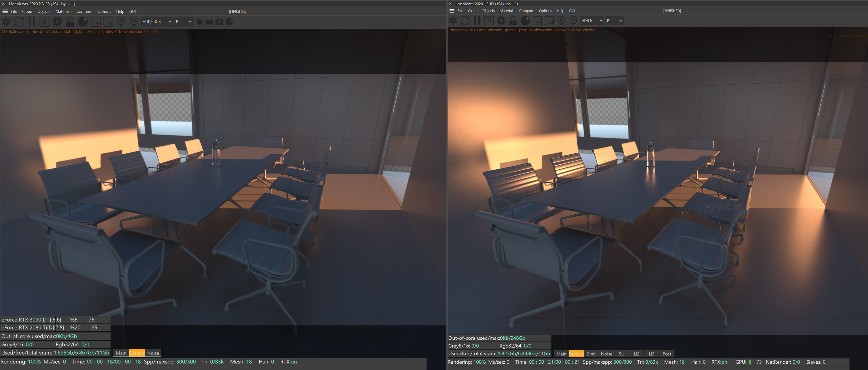Toggle lock resolution padlock in right viewer

click(513, 21)
